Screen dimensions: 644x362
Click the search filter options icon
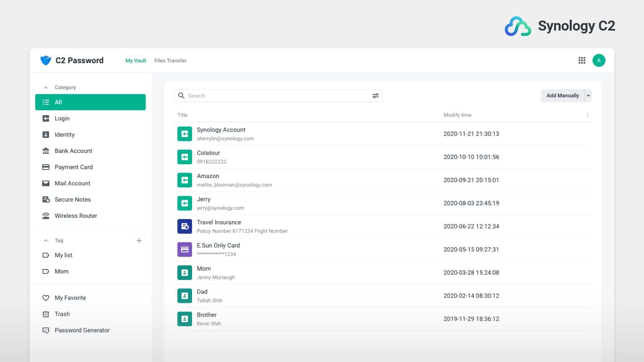click(x=375, y=96)
